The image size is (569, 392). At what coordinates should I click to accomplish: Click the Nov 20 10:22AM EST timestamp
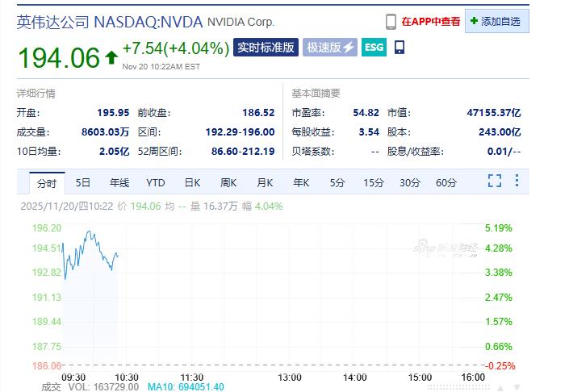tap(161, 67)
